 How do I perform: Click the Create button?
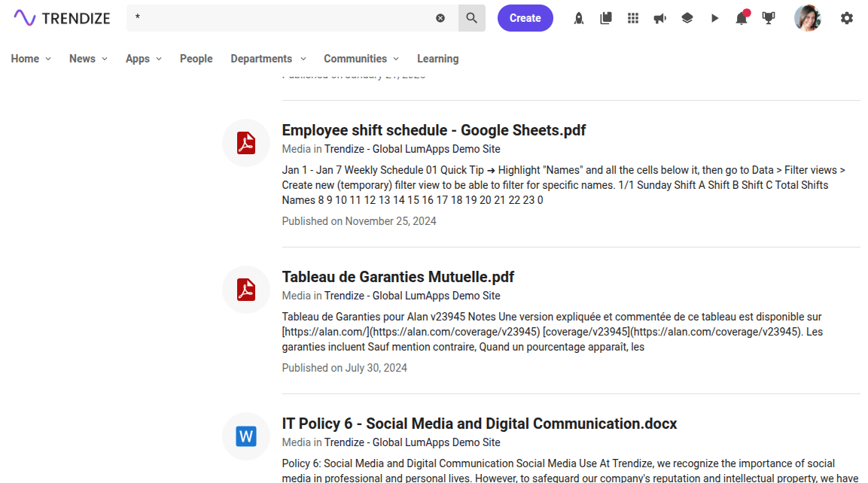(x=525, y=18)
